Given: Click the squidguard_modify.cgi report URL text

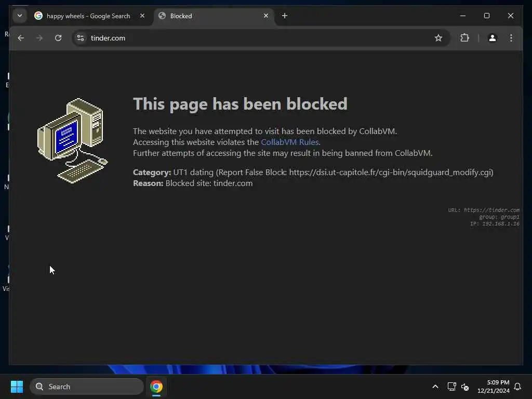Looking at the screenshot, I should pos(391,172).
